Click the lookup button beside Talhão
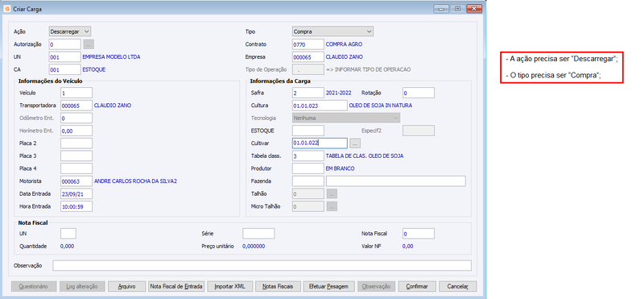Image resolution: width=644 pixels, height=299 pixels. (x=332, y=193)
